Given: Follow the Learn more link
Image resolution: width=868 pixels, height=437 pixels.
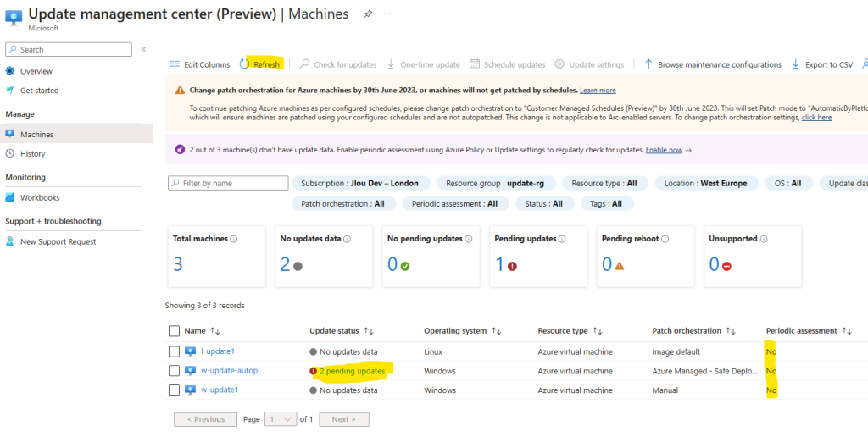Looking at the screenshot, I should click(598, 90).
